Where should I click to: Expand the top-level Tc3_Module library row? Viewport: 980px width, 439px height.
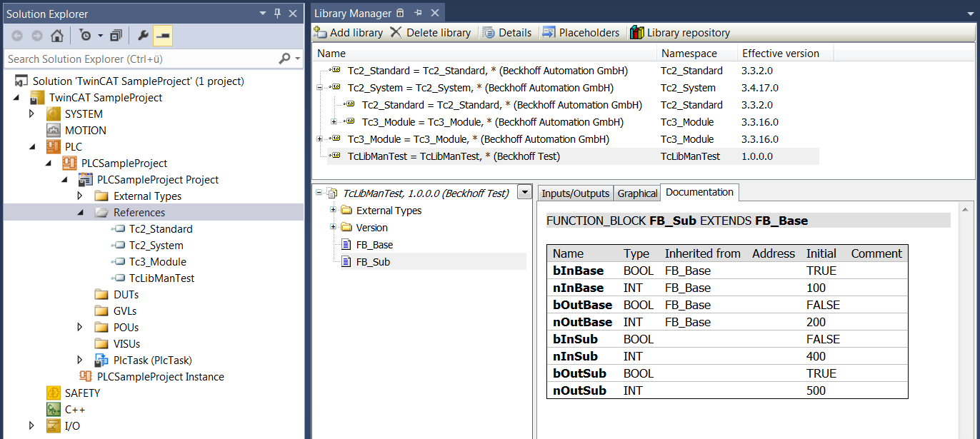pyautogui.click(x=319, y=139)
